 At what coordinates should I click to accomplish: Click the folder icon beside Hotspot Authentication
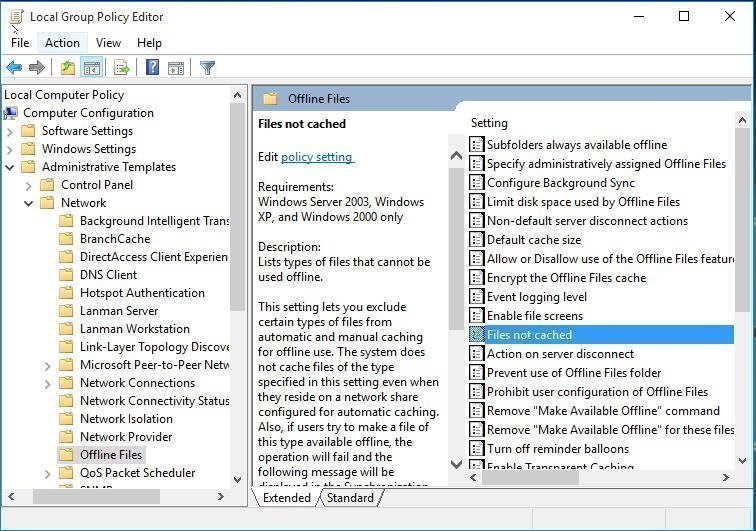click(x=66, y=293)
